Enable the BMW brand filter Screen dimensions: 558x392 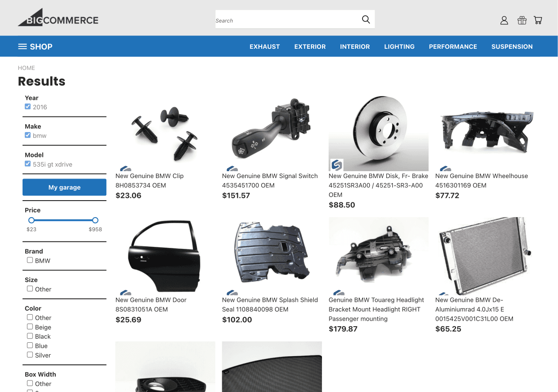[29, 260]
